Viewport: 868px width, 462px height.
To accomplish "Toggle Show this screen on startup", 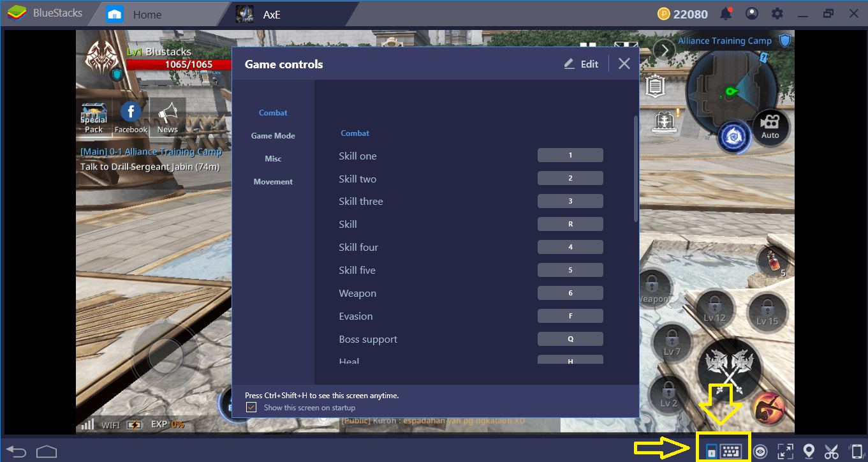I will coord(251,407).
